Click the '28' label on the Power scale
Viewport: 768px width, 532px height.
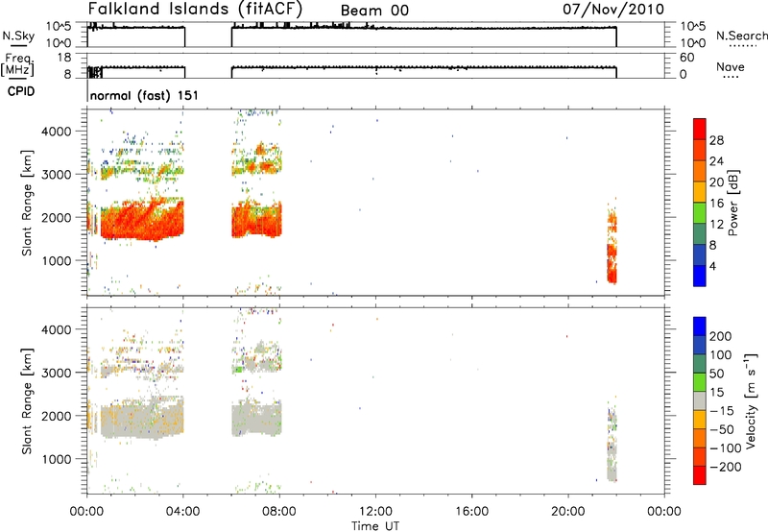click(716, 140)
